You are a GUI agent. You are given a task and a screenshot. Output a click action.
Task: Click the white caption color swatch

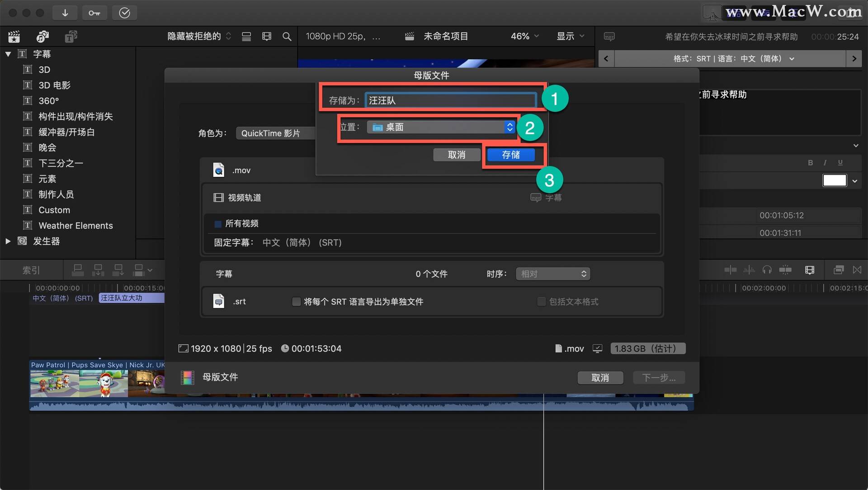click(x=835, y=181)
